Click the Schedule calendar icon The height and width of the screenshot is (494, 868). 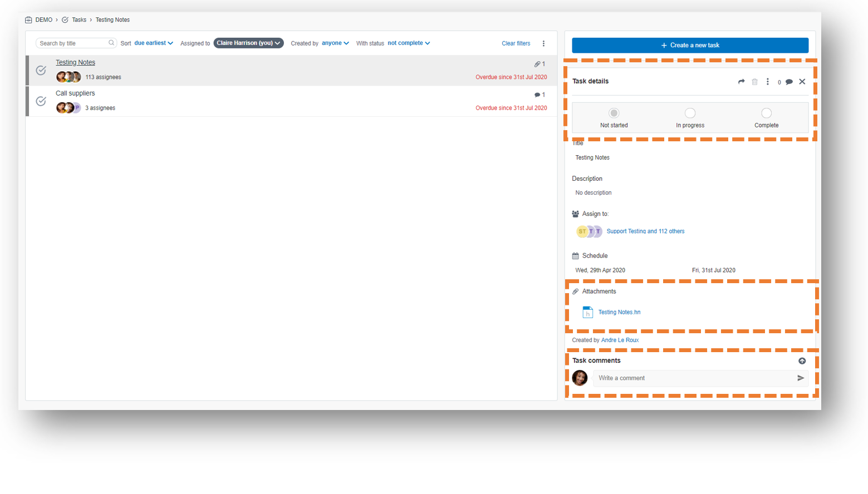[x=576, y=256]
